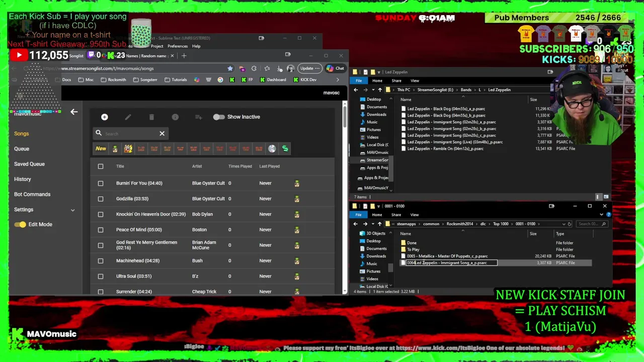
Task: Check the Machinehead row checkbox
Action: point(101,261)
